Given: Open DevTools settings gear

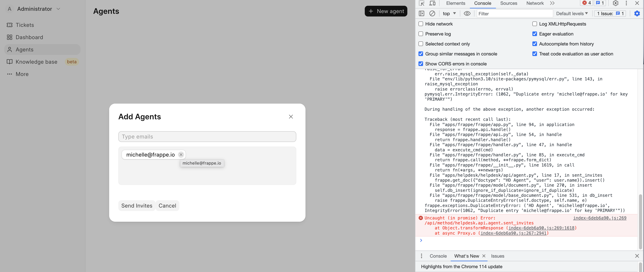Looking at the screenshot, I should [x=615, y=3].
